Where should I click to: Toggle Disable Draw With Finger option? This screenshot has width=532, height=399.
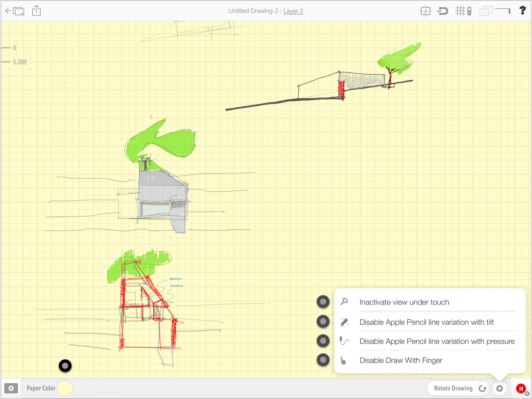(x=323, y=360)
